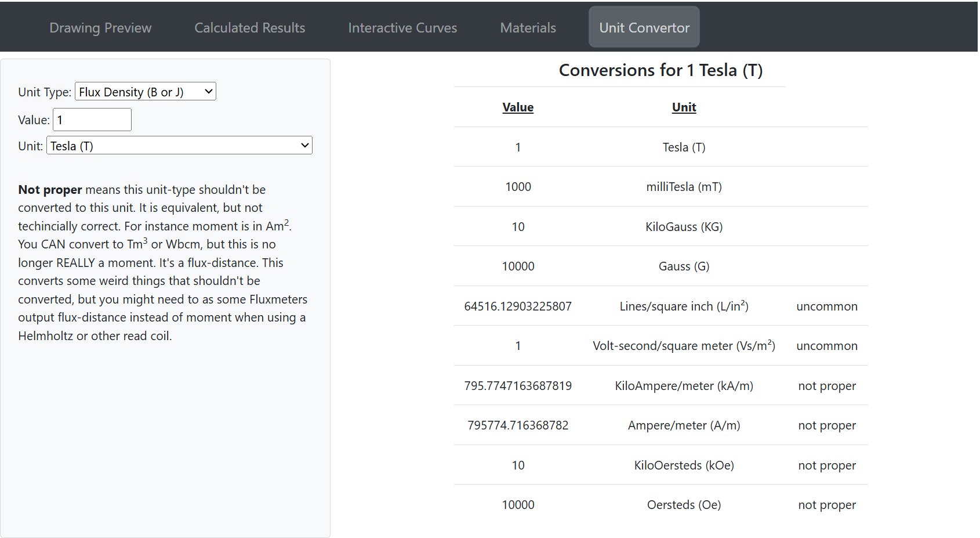Click the KiloAmpere/meter (kA/m) unit cell

(x=684, y=386)
